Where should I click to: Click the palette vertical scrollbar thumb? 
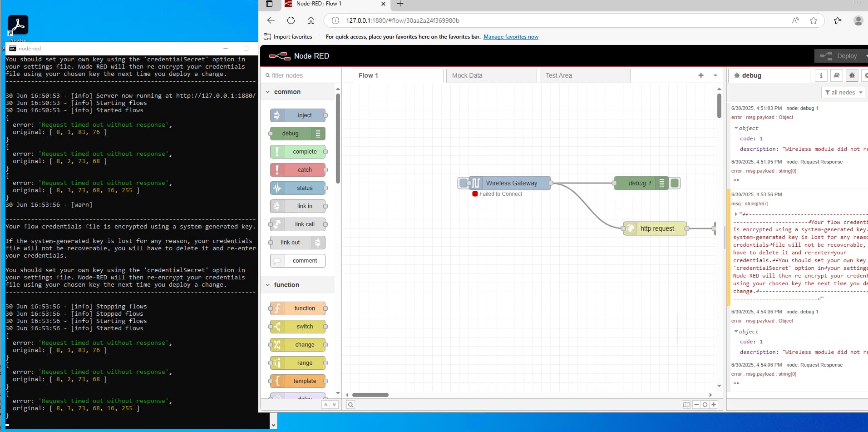click(x=338, y=138)
